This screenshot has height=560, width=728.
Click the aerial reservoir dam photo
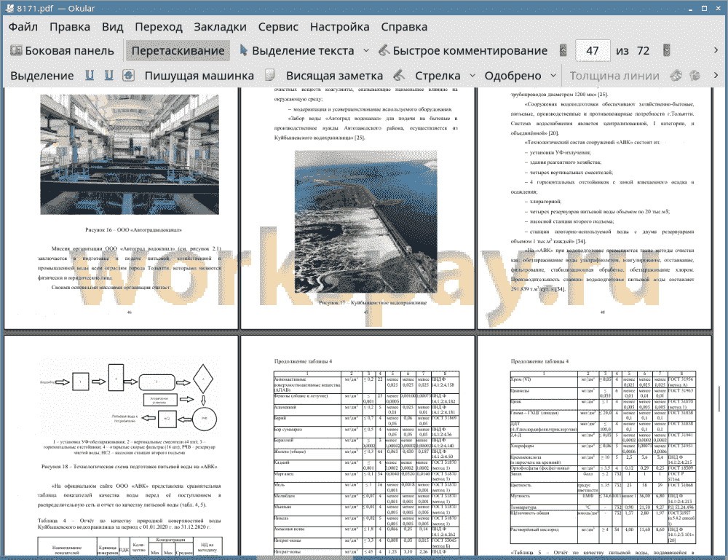pyautogui.click(x=366, y=221)
